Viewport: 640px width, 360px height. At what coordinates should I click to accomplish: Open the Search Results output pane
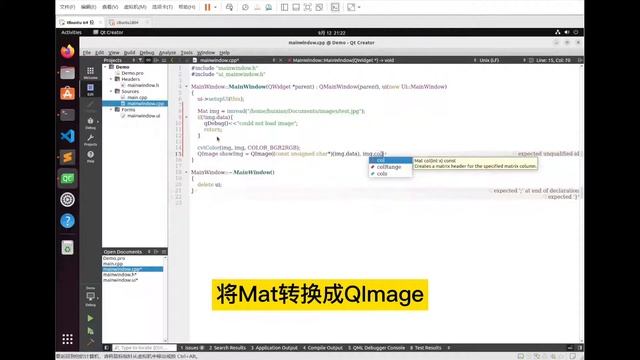(227, 348)
